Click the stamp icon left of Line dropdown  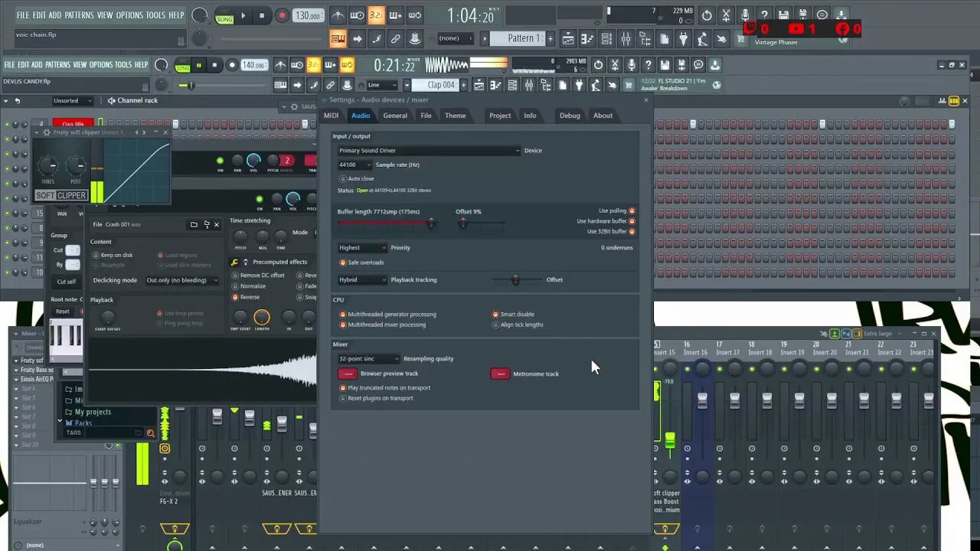click(x=348, y=85)
